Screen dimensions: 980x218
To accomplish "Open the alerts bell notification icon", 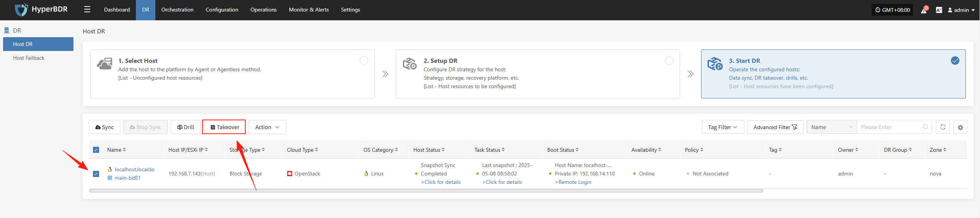I will point(924,10).
